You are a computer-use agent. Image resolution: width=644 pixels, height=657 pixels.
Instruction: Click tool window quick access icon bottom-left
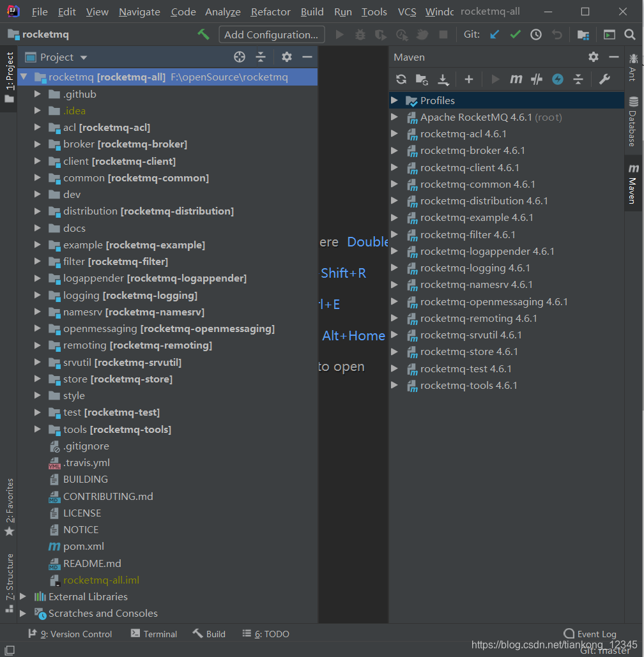tap(9, 650)
